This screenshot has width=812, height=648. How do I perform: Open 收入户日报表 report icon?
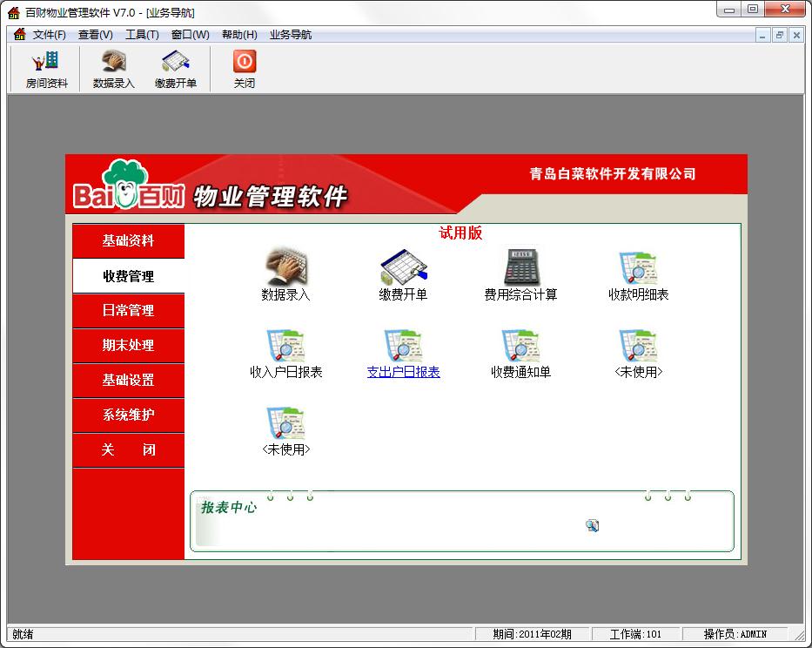tap(285, 345)
